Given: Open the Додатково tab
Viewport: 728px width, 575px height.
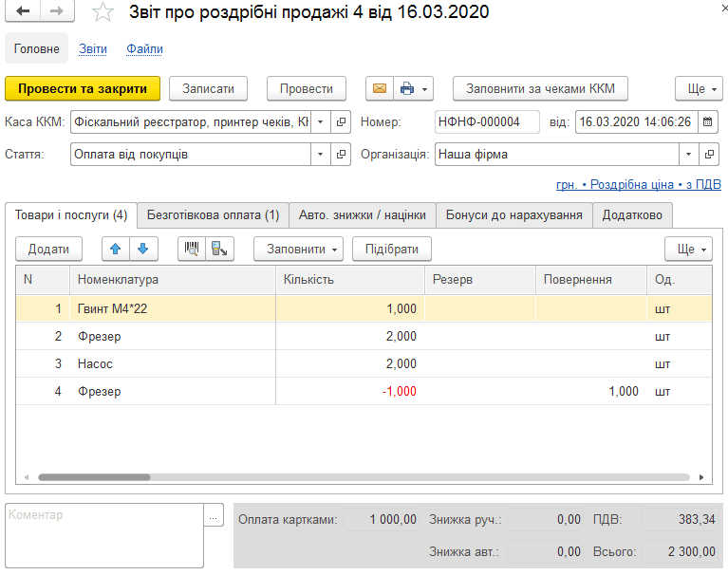Looking at the screenshot, I should point(632,214).
